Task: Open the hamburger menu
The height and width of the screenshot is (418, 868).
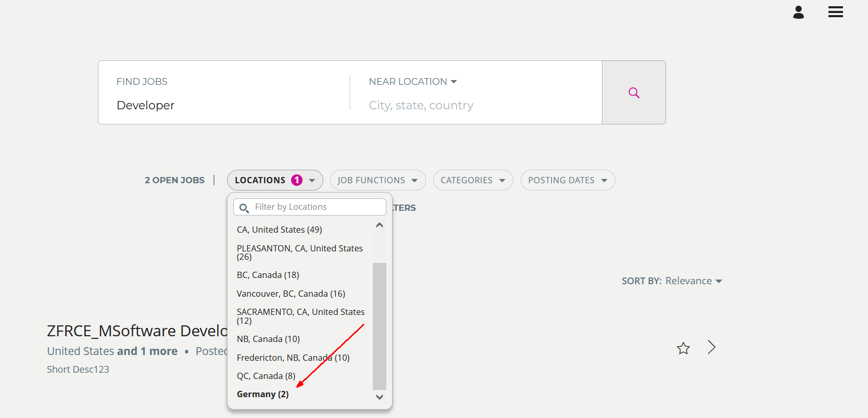Action: click(x=835, y=12)
